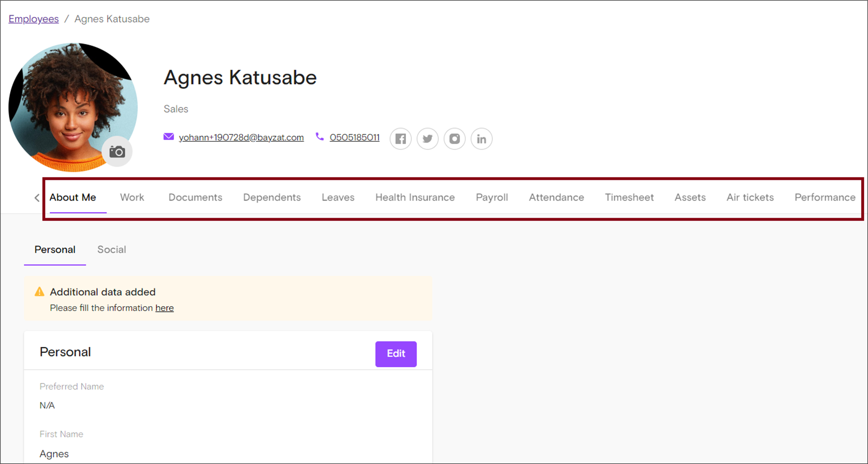Viewport: 868px width, 464px height.
Task: Open the Air tickets tab
Action: 750,197
